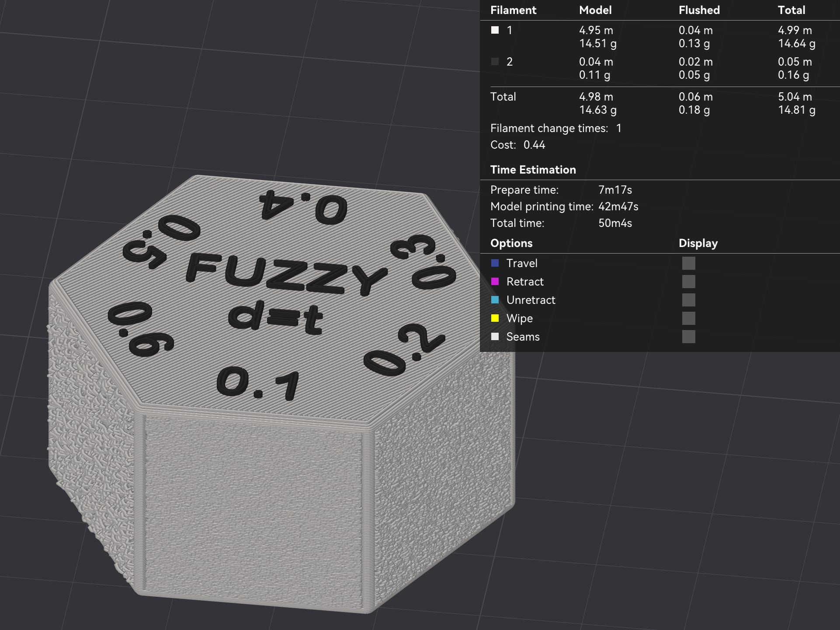Click the total time value 50m4s
Viewport: 840px width, 630px height.
(615, 223)
